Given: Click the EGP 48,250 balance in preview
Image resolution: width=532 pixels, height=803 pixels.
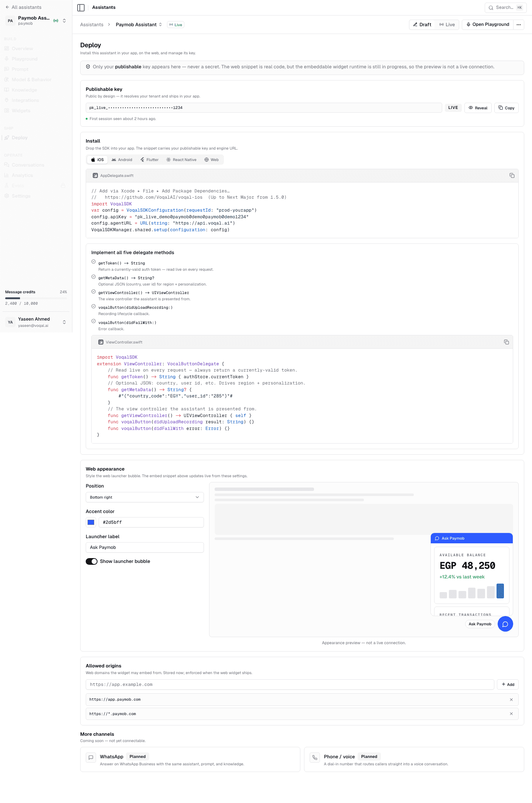Looking at the screenshot, I should coord(467,565).
